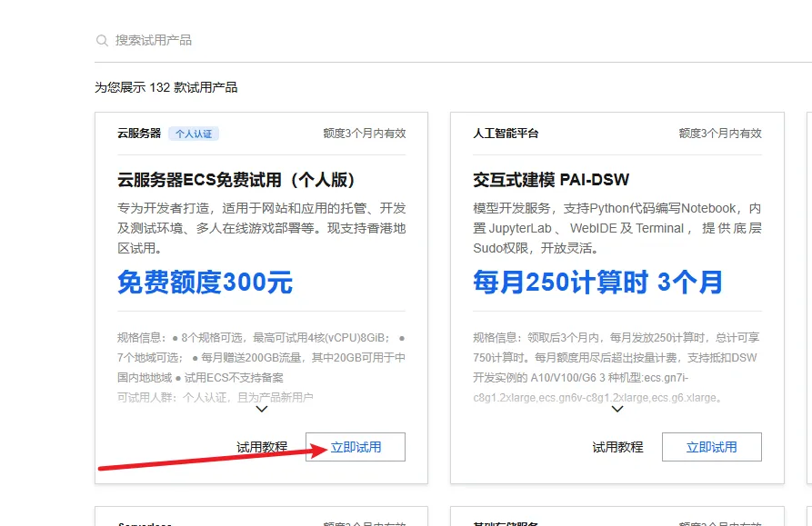The image size is (812, 526).
Task: Click the 每月250计算时 3个月 text
Action: click(597, 283)
